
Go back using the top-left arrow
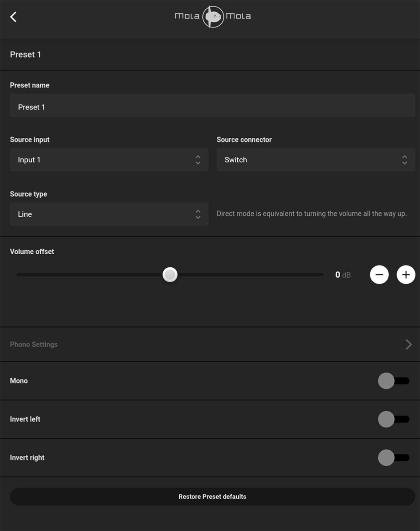(x=13, y=17)
